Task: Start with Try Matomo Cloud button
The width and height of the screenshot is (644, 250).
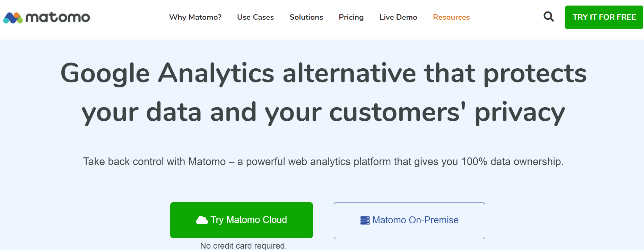Action: click(242, 220)
